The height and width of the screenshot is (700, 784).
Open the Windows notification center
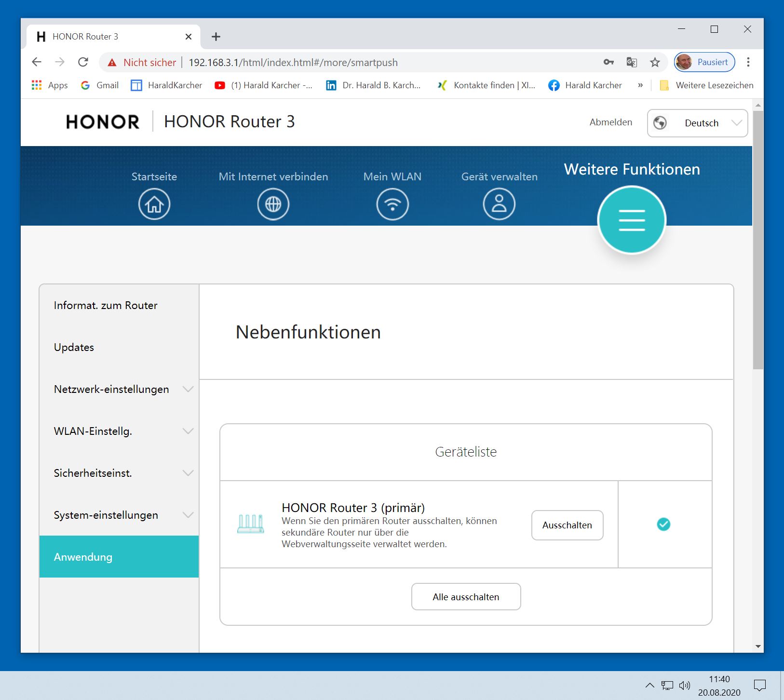pyautogui.click(x=760, y=685)
